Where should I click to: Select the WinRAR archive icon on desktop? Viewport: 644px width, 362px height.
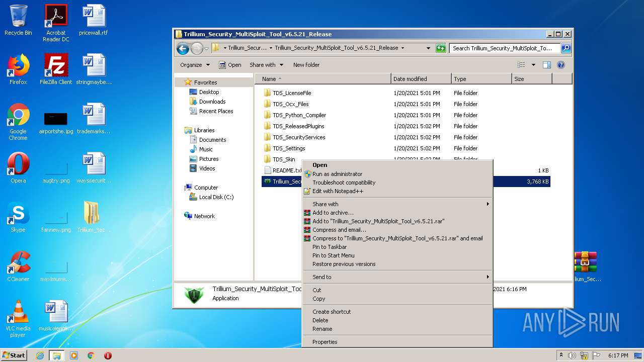585,266
